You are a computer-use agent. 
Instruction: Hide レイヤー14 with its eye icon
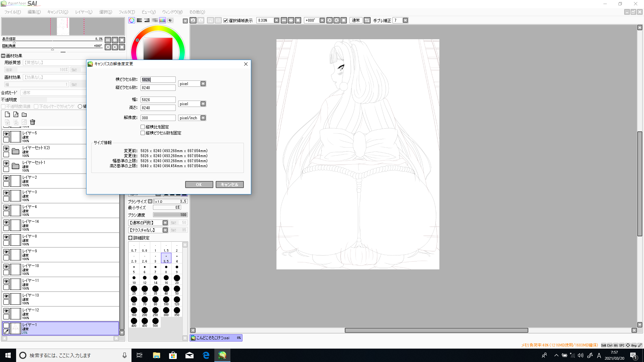pyautogui.click(x=6, y=222)
